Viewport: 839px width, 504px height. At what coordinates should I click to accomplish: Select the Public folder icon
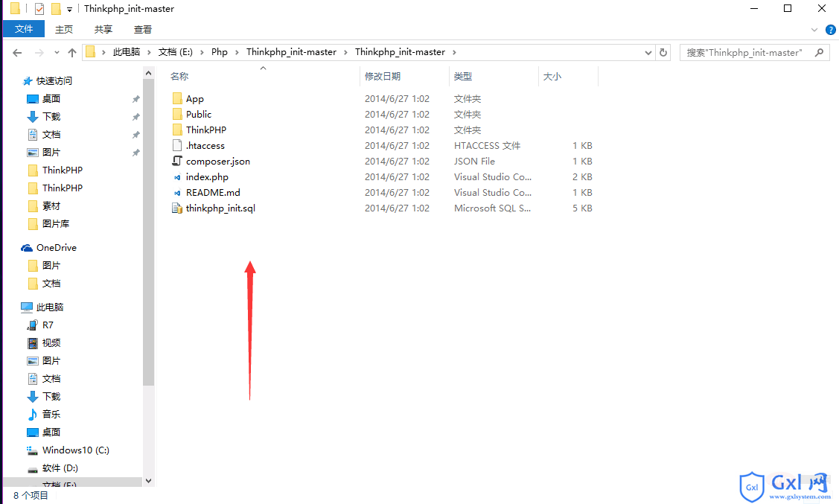click(x=177, y=114)
